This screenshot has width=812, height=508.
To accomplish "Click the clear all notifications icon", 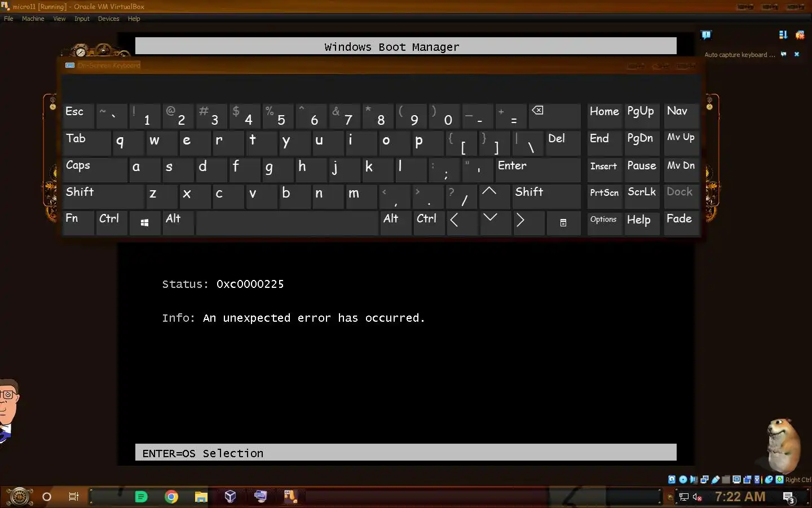I will point(800,35).
